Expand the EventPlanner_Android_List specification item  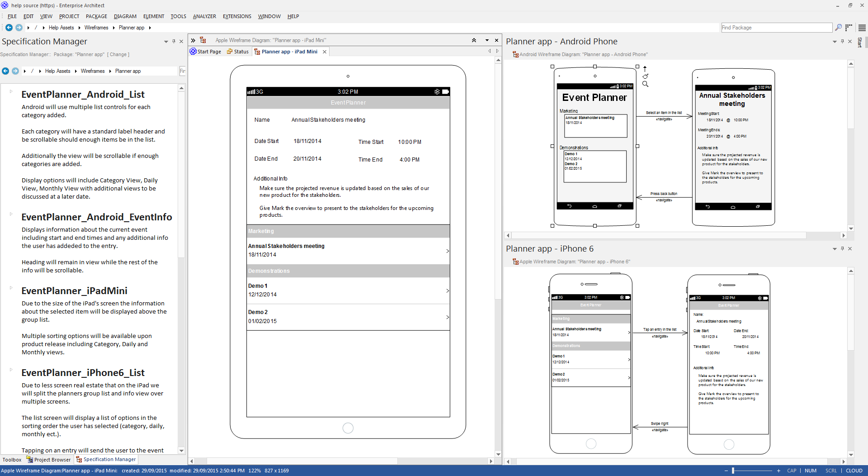click(x=11, y=91)
